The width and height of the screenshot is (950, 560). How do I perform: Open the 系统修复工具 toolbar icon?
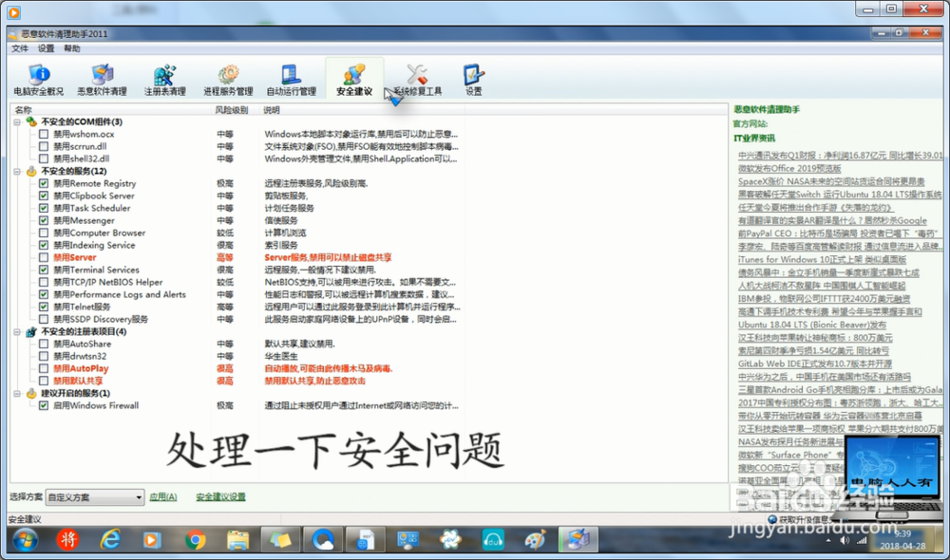(x=417, y=80)
